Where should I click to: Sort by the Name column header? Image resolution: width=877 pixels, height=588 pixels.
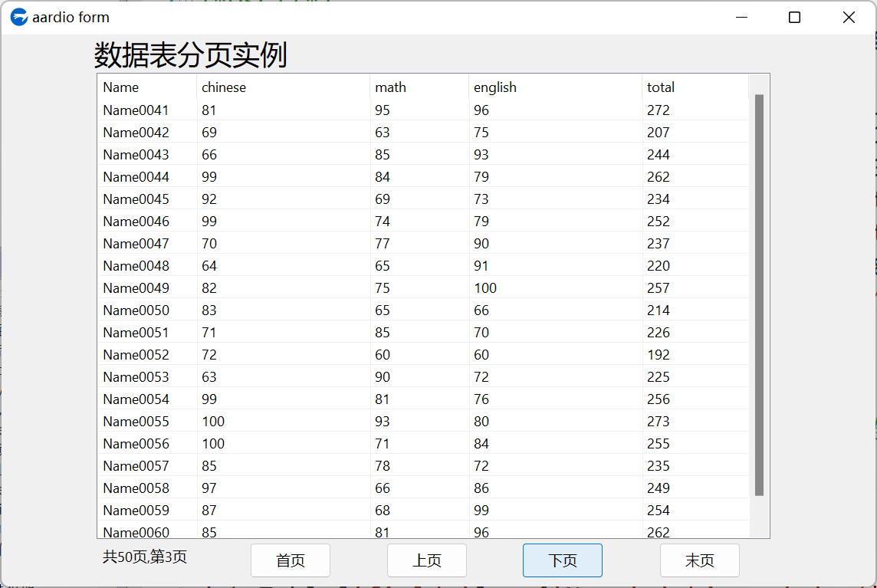click(x=147, y=87)
